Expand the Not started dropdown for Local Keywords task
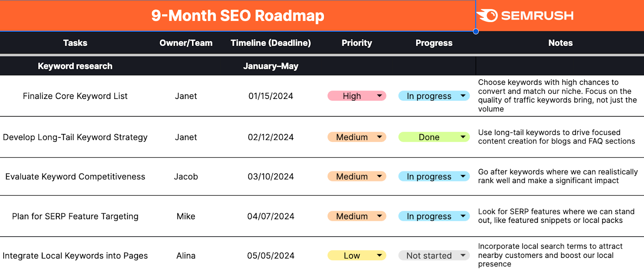The height and width of the screenshot is (272, 644). [461, 256]
